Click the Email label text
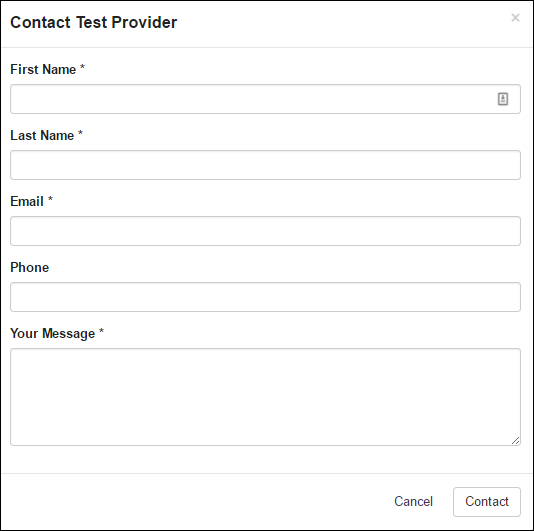Screen dimensions: 534x531 [27, 201]
